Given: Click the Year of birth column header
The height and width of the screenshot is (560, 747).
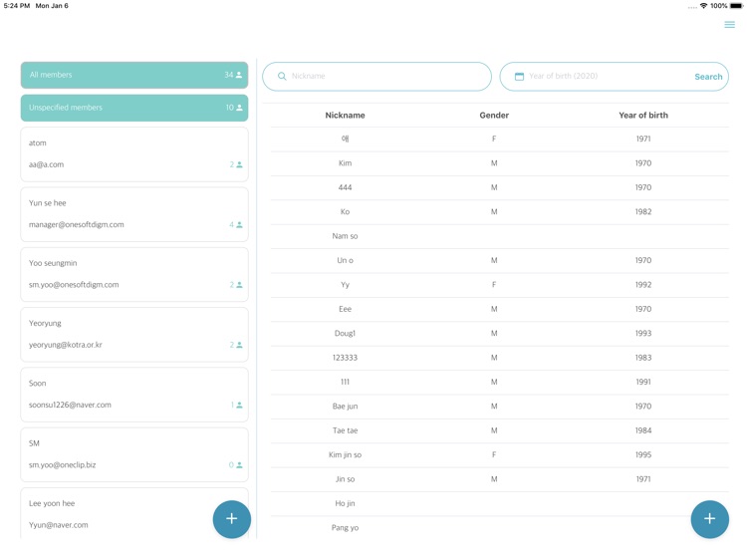Looking at the screenshot, I should click(643, 116).
